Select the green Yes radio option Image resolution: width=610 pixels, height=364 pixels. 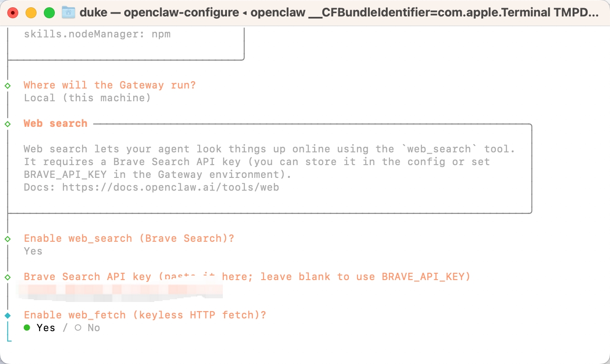click(x=27, y=328)
